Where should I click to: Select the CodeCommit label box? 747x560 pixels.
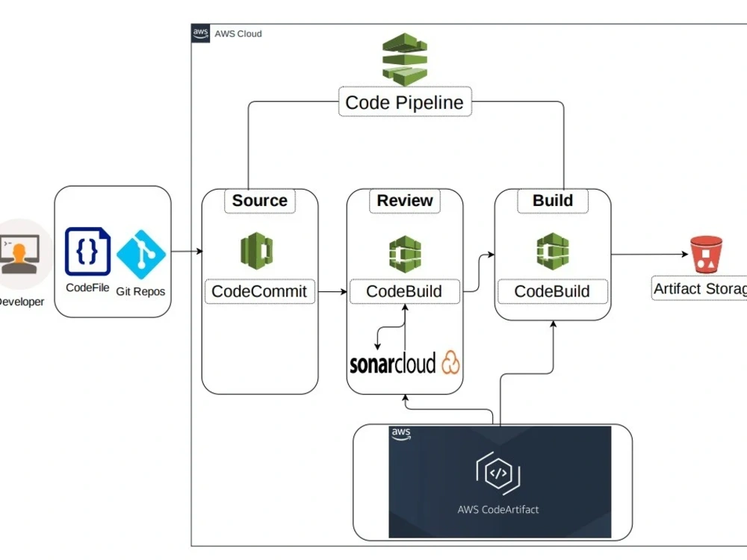click(x=259, y=292)
